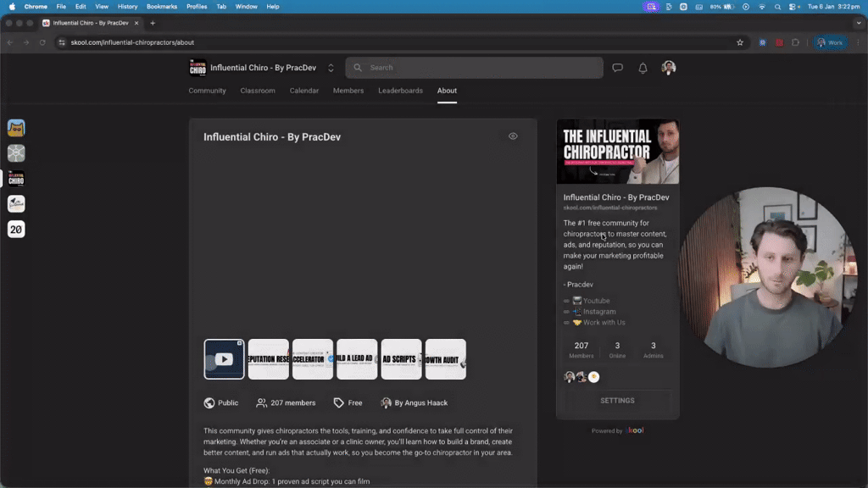Open the Bookmarks menu in the menu bar

tap(164, 6)
